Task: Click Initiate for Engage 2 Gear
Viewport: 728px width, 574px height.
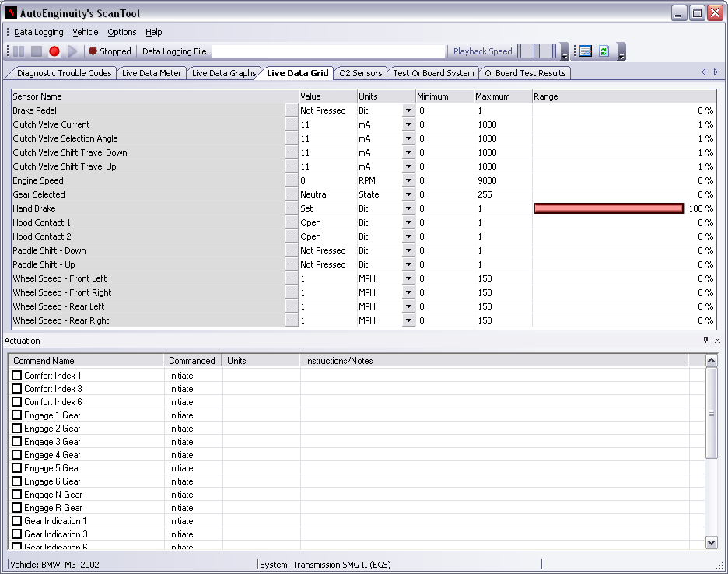Action: [181, 429]
